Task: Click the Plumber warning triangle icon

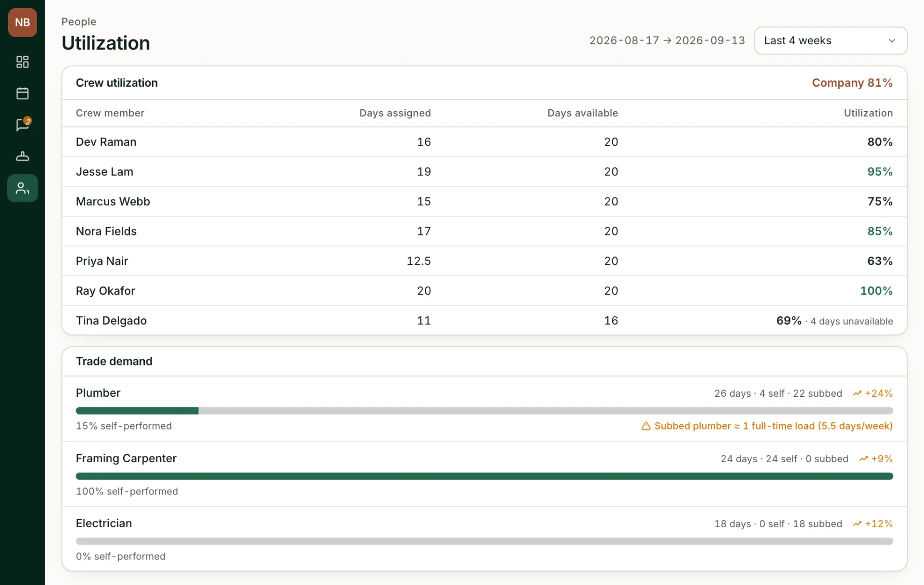Action: (646, 426)
